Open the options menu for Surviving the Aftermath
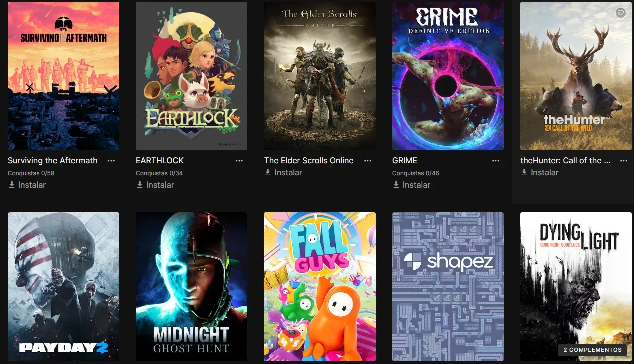The image size is (634, 364). click(x=111, y=161)
